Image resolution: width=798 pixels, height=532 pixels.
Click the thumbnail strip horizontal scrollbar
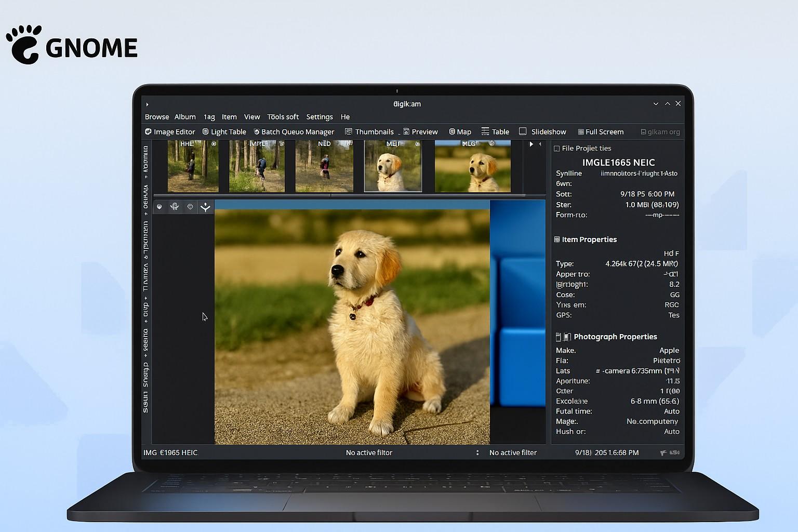pyautogui.click(x=343, y=196)
